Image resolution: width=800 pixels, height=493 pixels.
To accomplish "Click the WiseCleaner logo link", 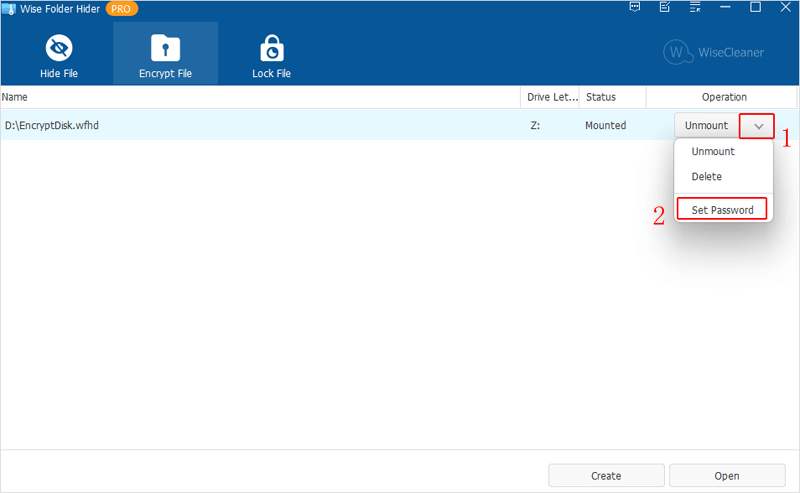I will (x=713, y=52).
